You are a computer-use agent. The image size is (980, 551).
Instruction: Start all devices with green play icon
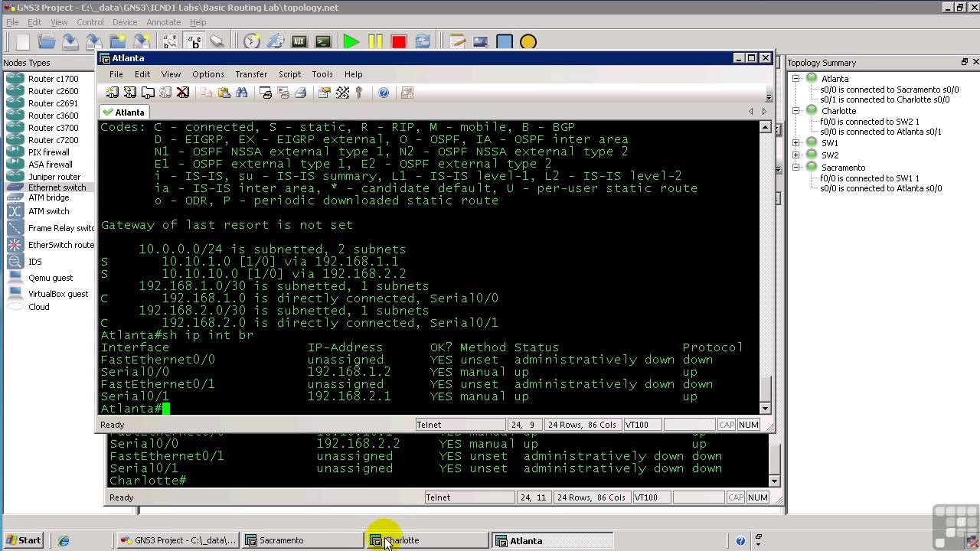click(351, 41)
